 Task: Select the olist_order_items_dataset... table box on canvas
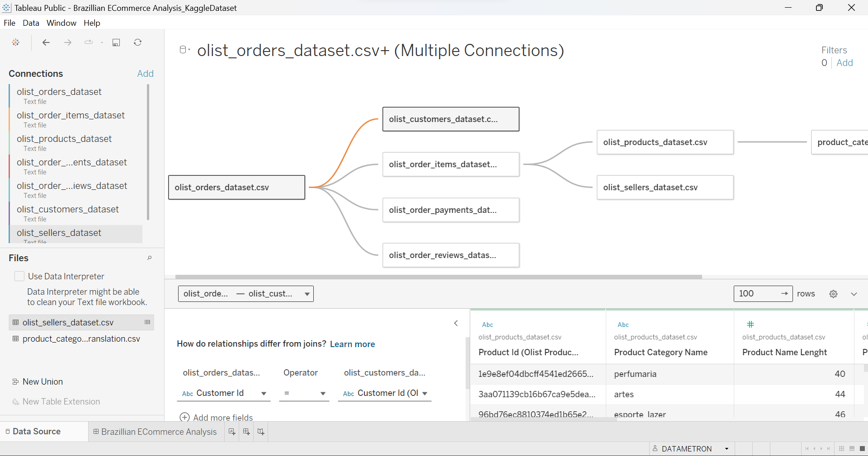click(451, 165)
